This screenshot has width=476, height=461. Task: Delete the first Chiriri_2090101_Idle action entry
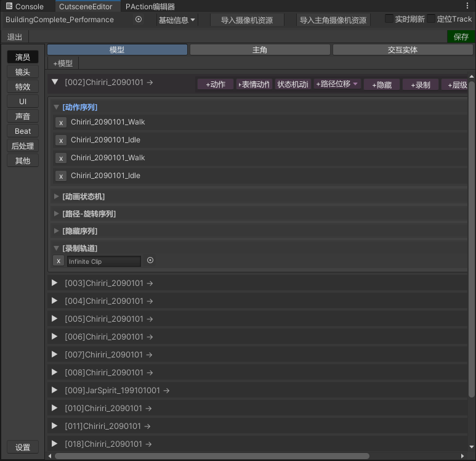[61, 141]
